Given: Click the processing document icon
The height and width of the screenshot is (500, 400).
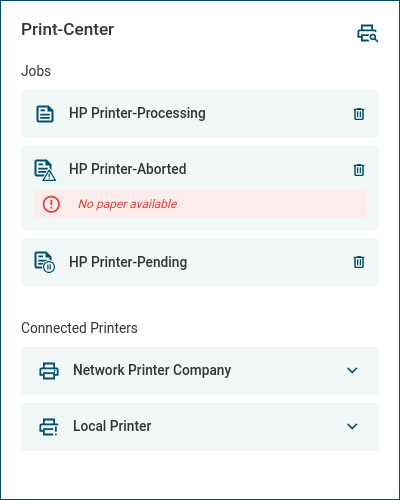Looking at the screenshot, I should [45, 114].
